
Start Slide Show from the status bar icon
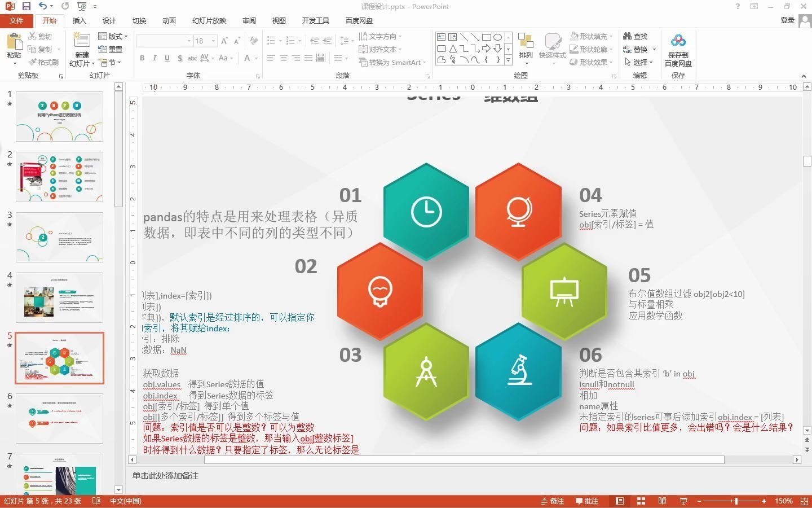point(683,501)
